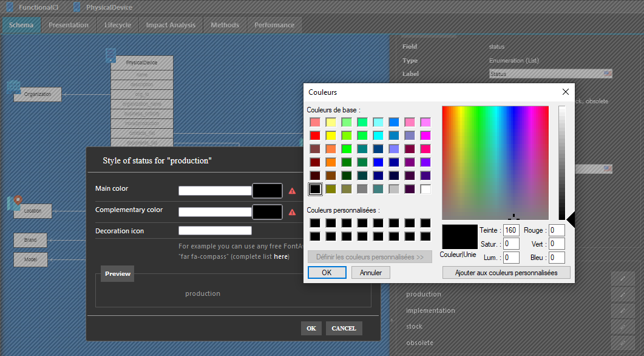Viewport: 644px width, 356px height.
Task: Click the pencil edit icon for obsolete
Action: 622,343
